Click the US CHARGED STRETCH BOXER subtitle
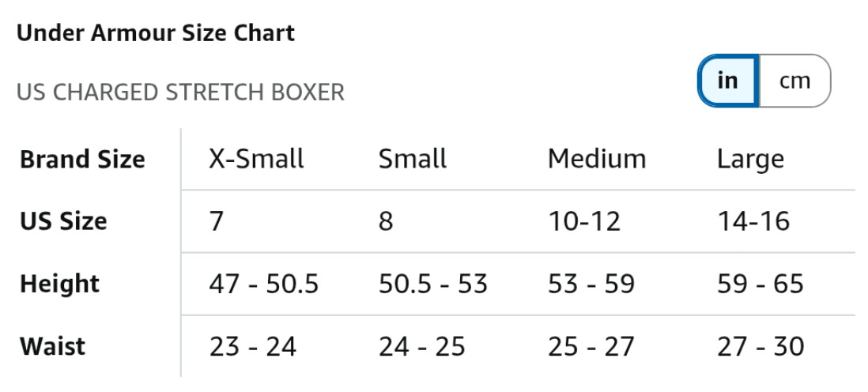The width and height of the screenshot is (868, 392). tap(180, 92)
